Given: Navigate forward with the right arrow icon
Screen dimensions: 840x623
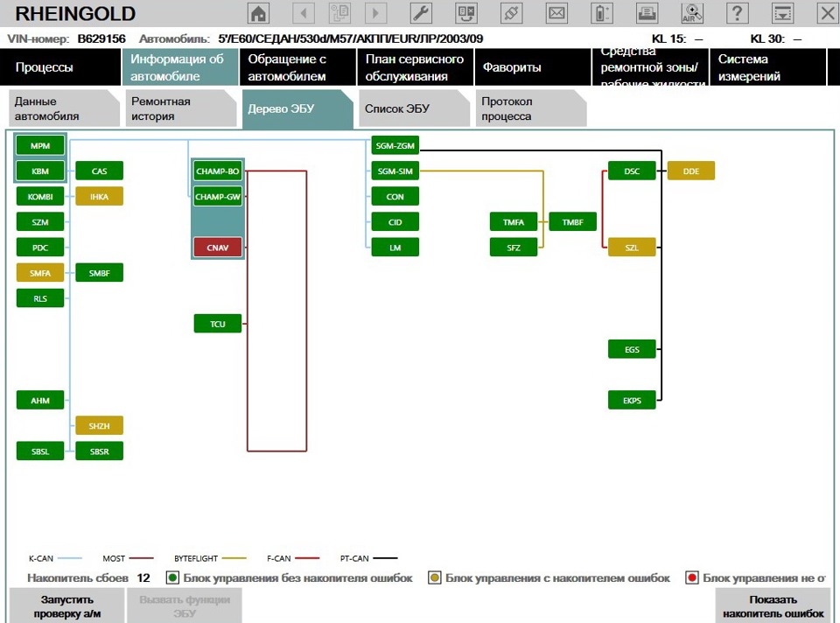Looking at the screenshot, I should click(375, 13).
